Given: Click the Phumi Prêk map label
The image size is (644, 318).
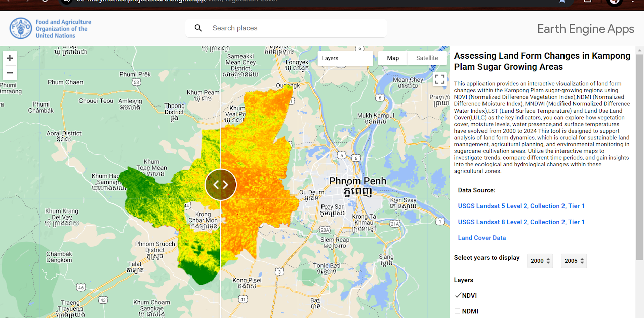Looking at the screenshot, I should 135,74.
